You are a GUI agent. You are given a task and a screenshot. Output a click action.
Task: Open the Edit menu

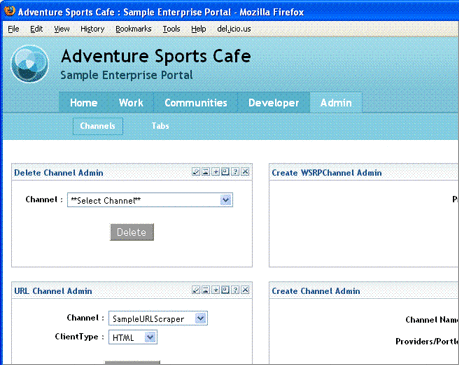(x=36, y=29)
